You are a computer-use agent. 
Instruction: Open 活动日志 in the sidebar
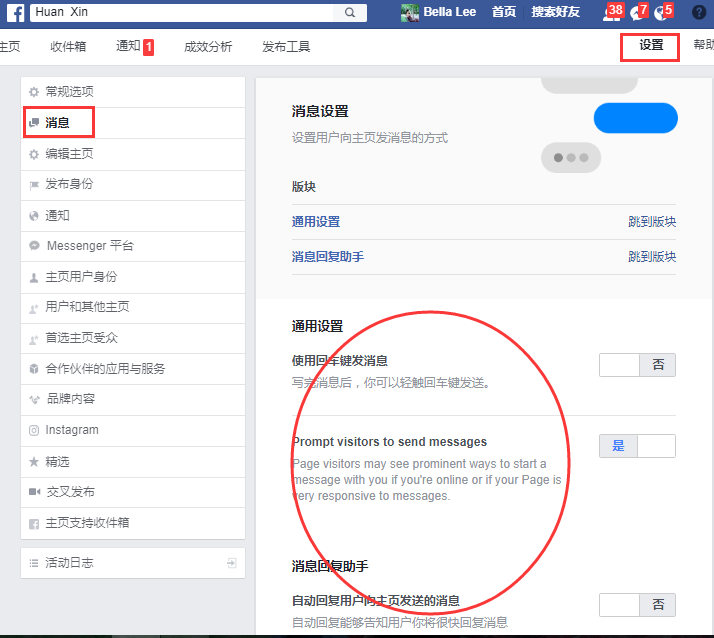133,563
